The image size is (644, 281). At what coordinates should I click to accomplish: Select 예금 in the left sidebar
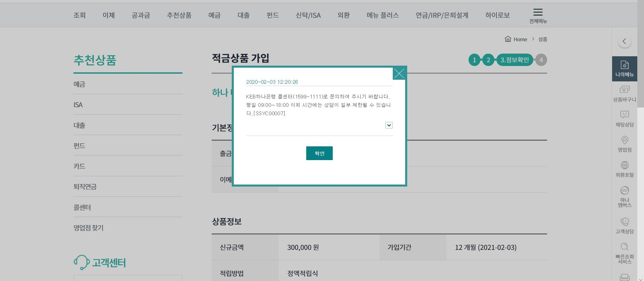128,84
